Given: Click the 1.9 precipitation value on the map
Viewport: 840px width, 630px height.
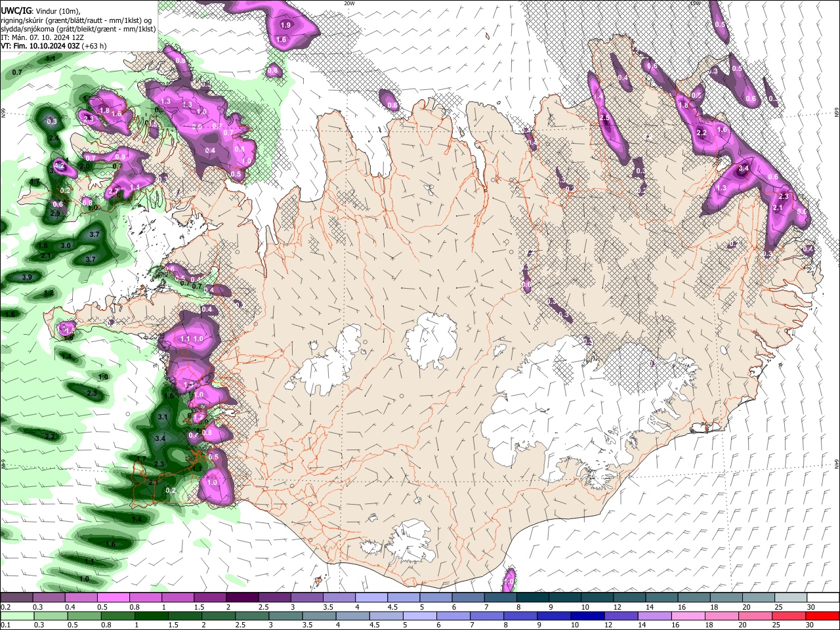Looking at the screenshot, I should coord(285,25).
